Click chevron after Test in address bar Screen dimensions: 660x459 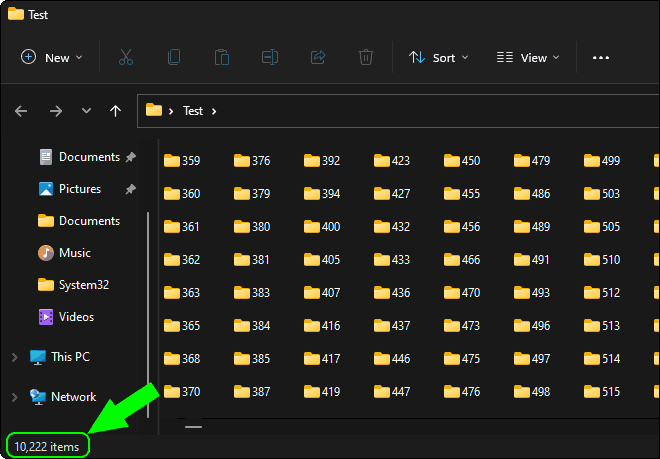[214, 111]
